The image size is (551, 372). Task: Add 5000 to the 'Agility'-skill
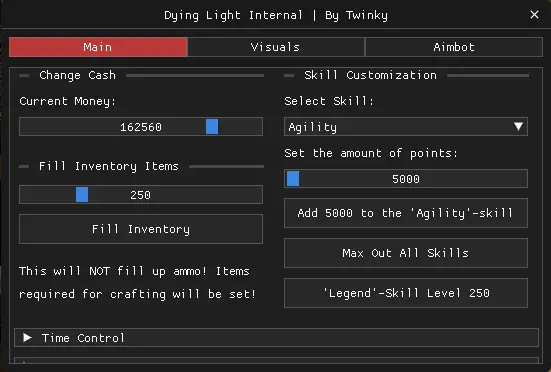coord(406,213)
